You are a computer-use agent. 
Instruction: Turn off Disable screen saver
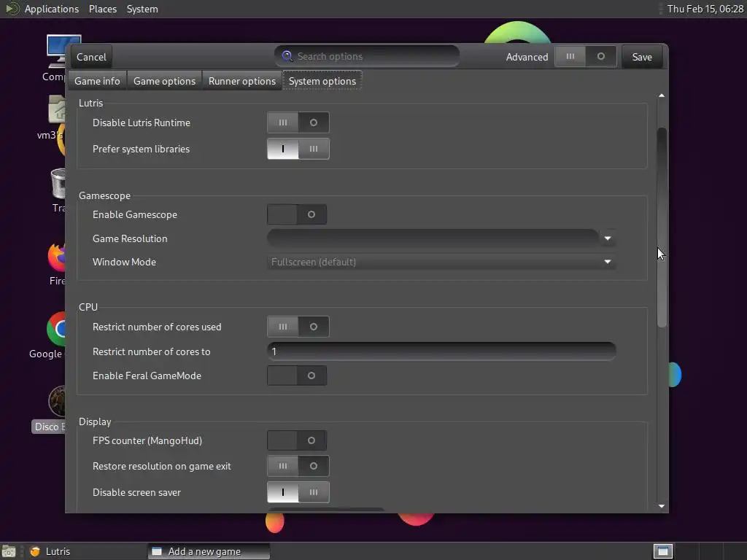click(x=298, y=492)
